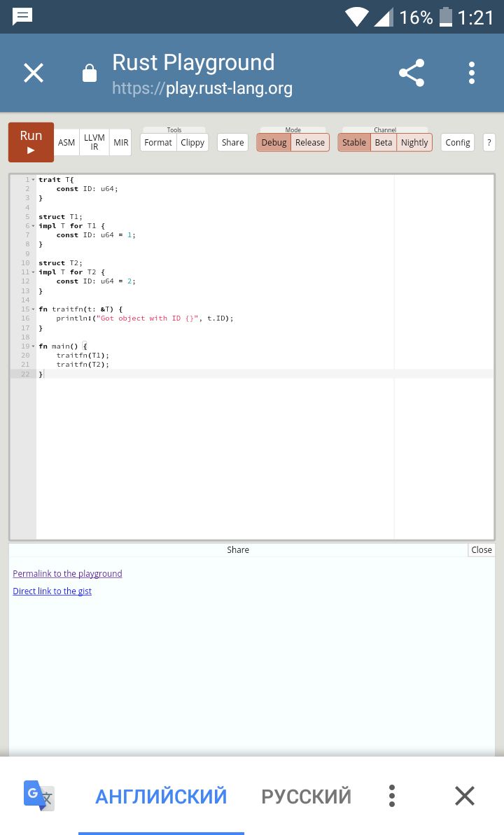
Task: Select Release mode
Action: click(x=310, y=142)
